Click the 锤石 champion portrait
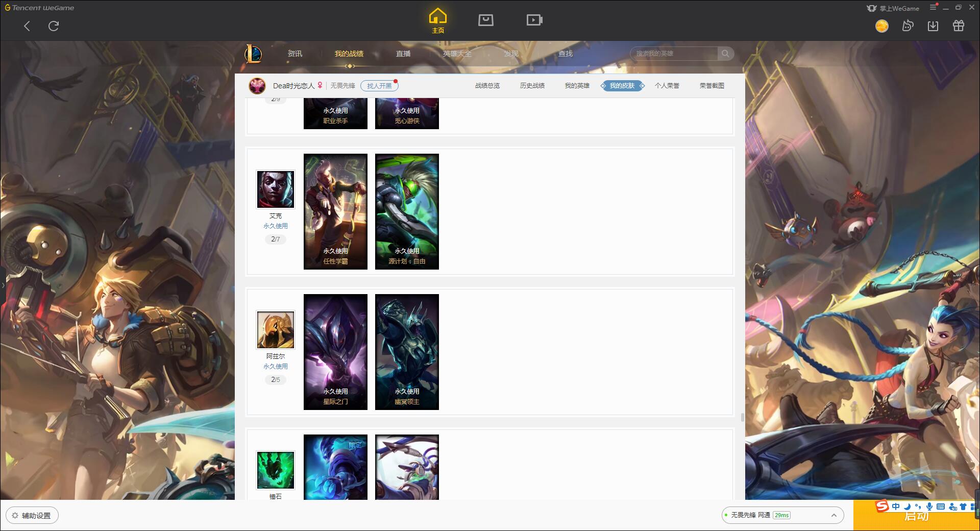Image resolution: width=980 pixels, height=531 pixels. (x=276, y=470)
